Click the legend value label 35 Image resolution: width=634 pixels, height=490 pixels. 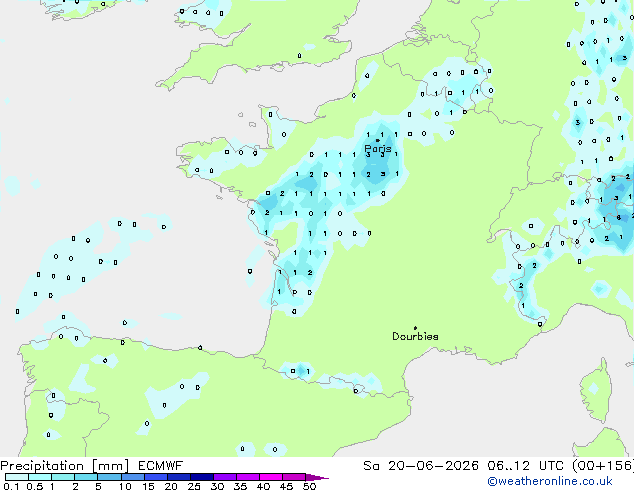click(x=240, y=486)
